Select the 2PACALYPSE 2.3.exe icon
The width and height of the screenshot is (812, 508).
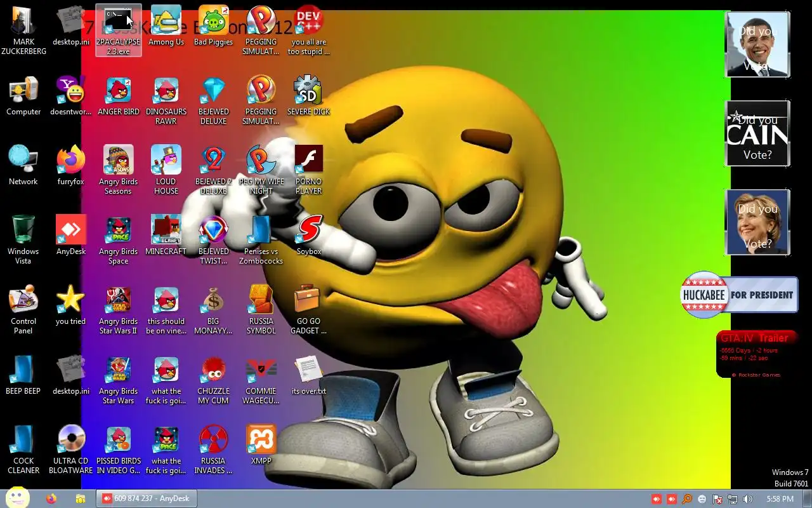click(119, 30)
